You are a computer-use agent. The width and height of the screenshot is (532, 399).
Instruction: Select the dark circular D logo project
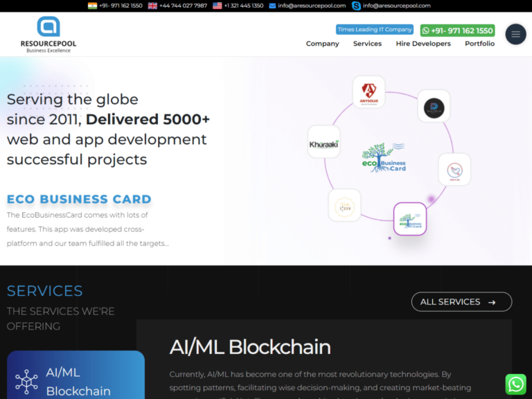[x=434, y=106]
